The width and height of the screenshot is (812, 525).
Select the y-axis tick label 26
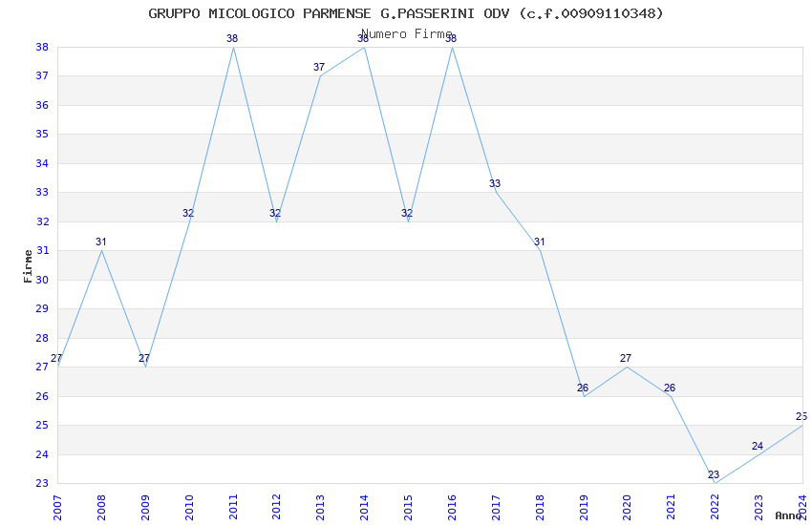click(x=42, y=396)
